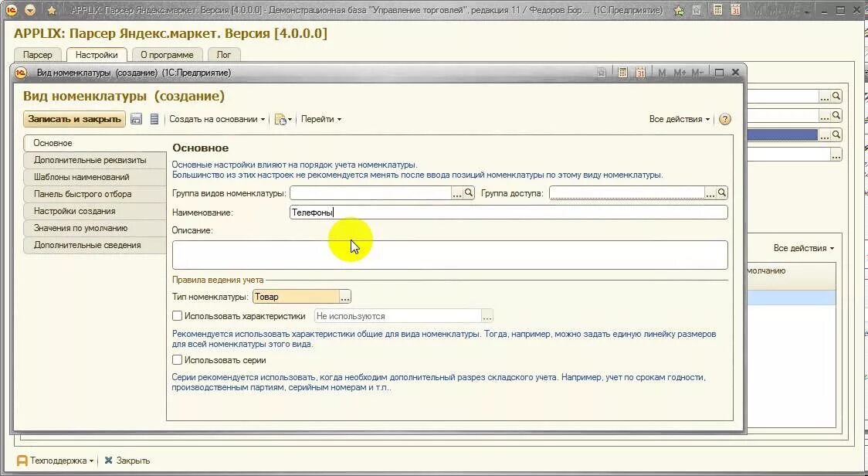Click in the Описание text area
The width and height of the screenshot is (868, 476).
(449, 255)
